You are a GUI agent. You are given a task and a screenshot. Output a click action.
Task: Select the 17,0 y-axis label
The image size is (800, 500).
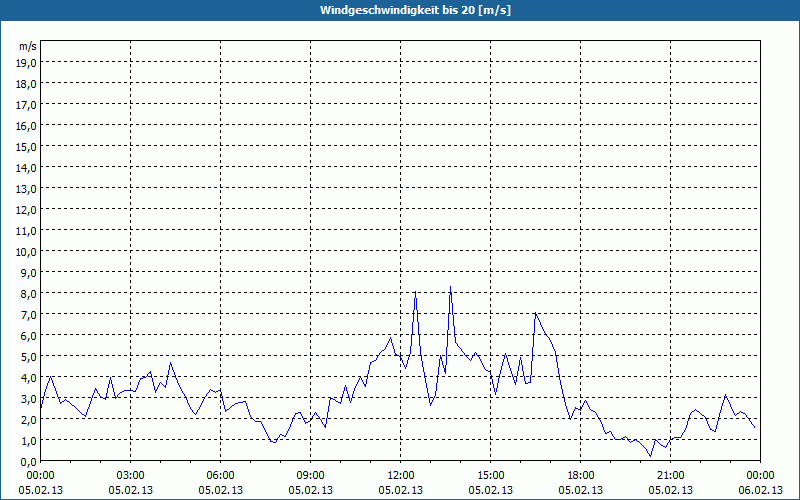click(x=26, y=105)
